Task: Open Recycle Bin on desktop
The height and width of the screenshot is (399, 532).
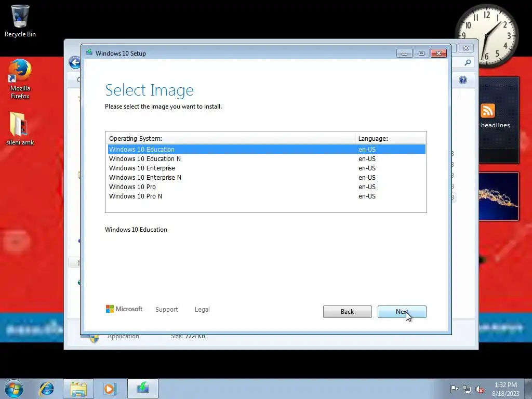Action: [20, 21]
